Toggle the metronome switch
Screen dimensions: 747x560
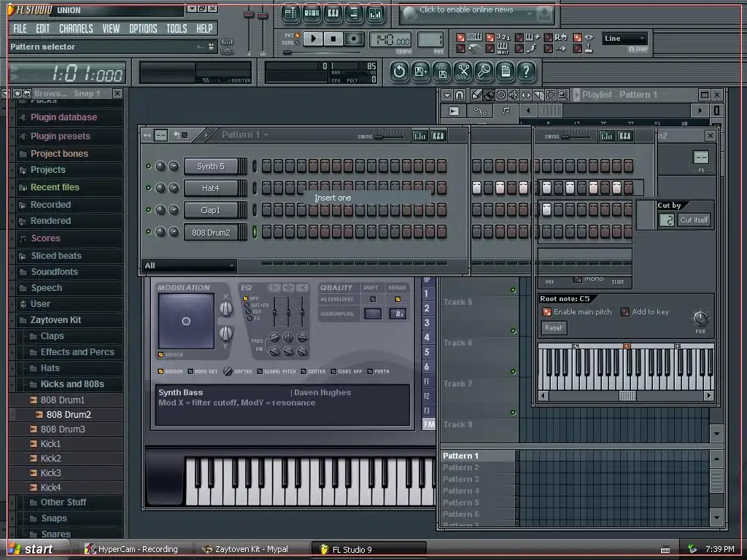tap(461, 49)
